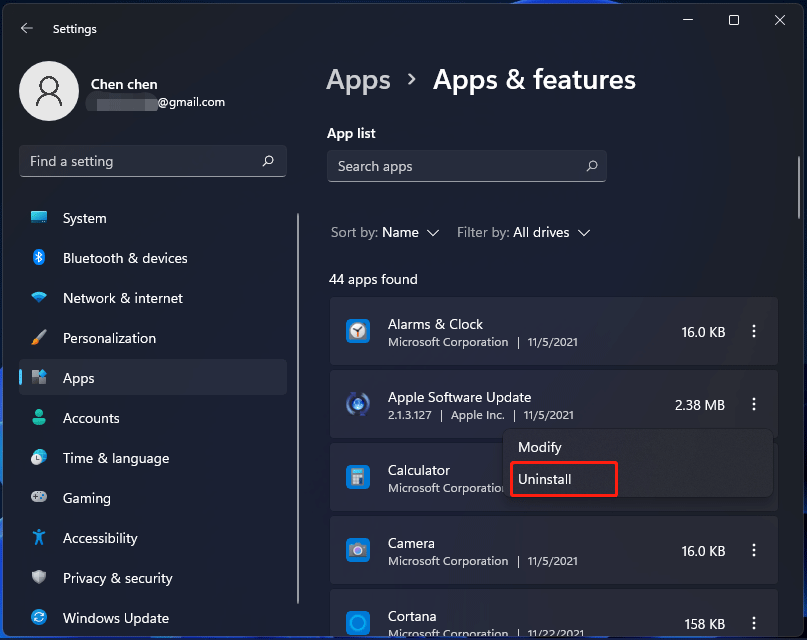This screenshot has height=640, width=807.
Task: Click the 44 apps found text
Action: 373,279
